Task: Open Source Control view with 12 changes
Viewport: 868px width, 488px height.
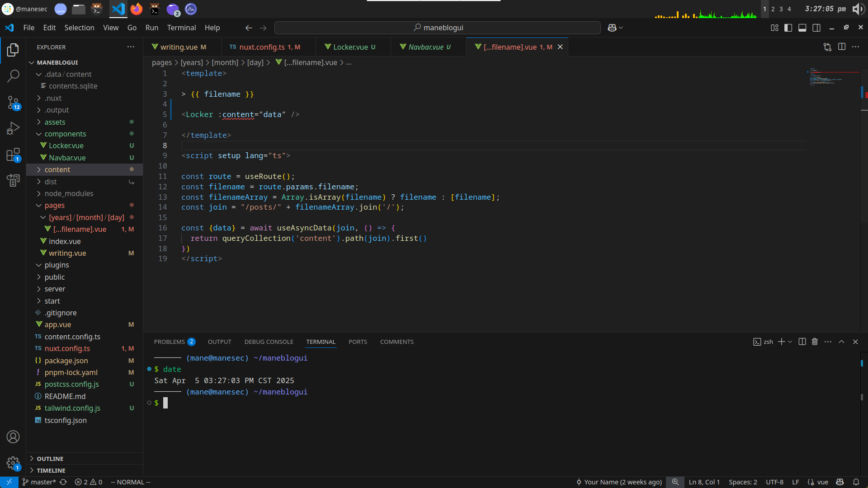Action: [x=13, y=103]
